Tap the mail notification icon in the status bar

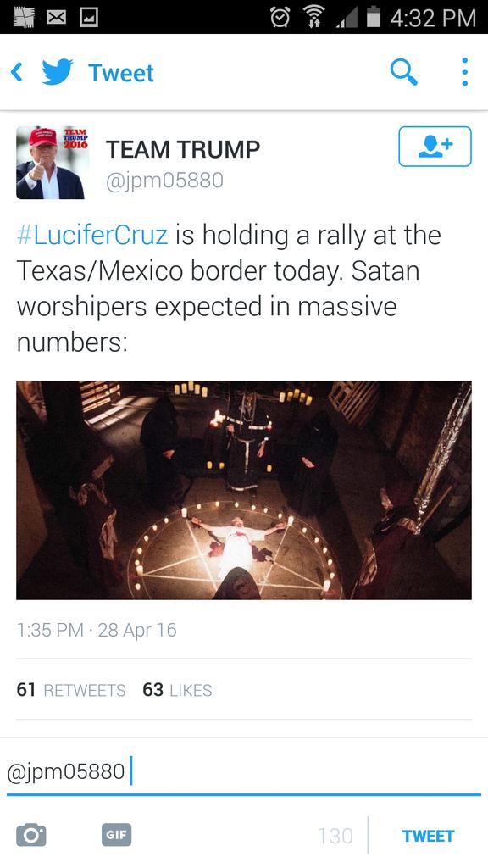click(x=55, y=18)
